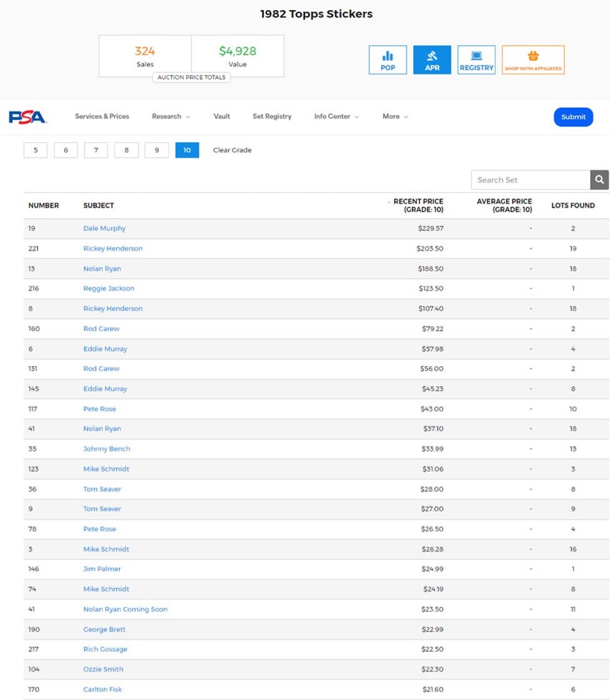Open Eddie Murray link in row 145
Screen dimensions: 610x700
point(105,389)
